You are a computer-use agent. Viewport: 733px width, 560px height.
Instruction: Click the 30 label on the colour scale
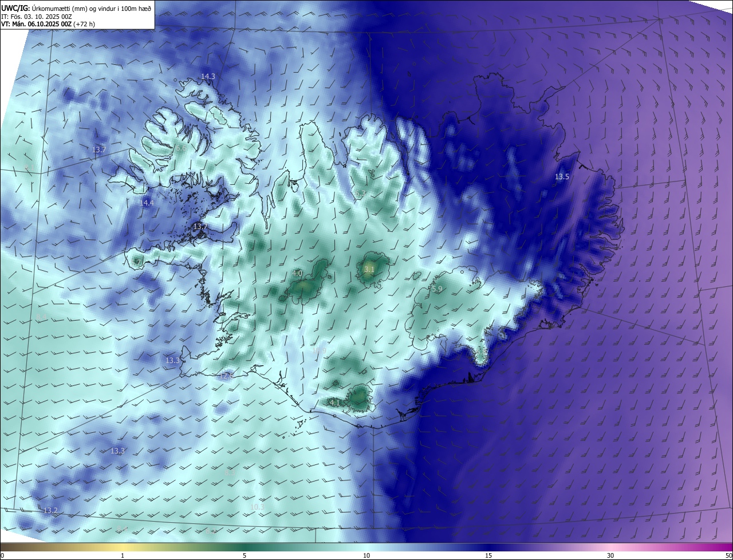pos(610,555)
